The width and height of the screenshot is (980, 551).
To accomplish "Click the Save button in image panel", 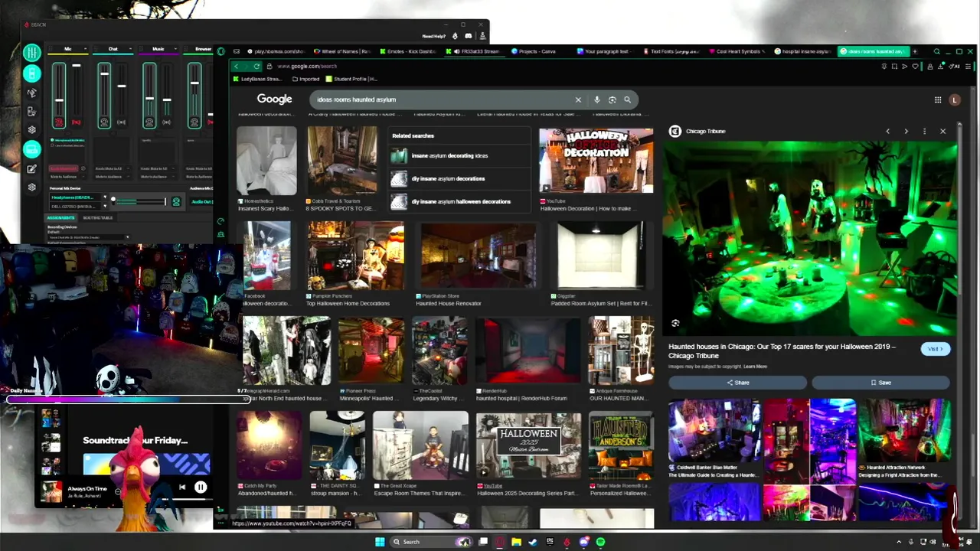I will pyautogui.click(x=880, y=383).
